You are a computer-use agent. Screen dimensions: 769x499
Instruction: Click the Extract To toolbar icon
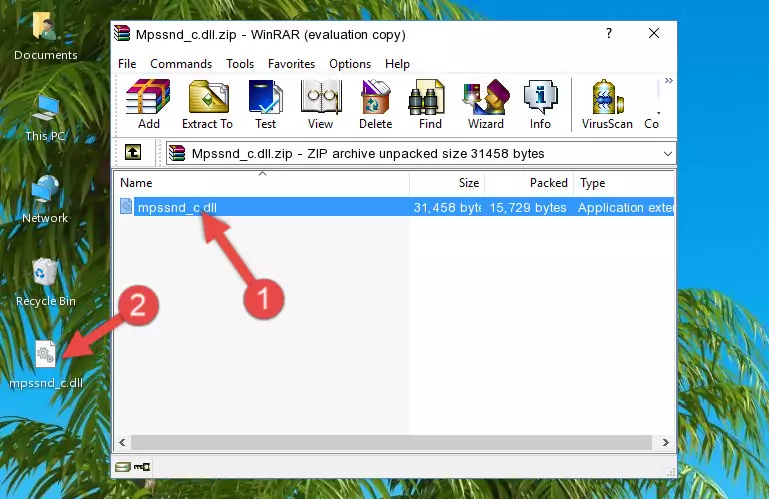point(207,104)
